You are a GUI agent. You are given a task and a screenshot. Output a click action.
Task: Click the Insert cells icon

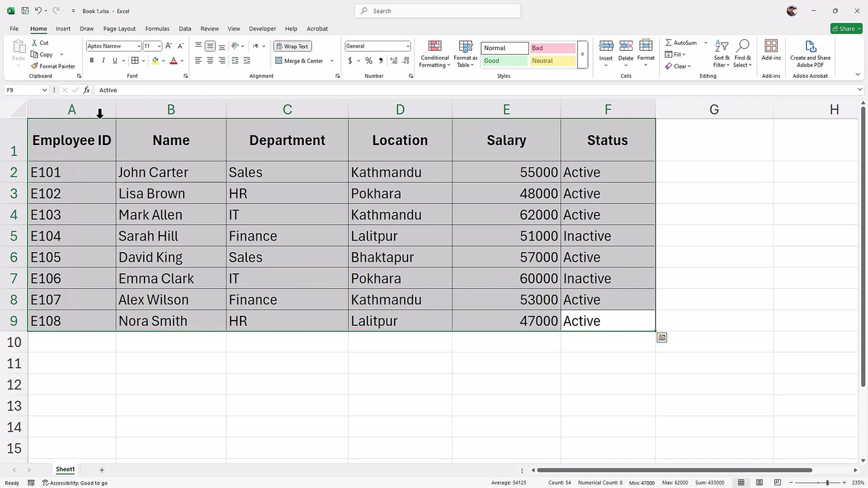point(606,46)
